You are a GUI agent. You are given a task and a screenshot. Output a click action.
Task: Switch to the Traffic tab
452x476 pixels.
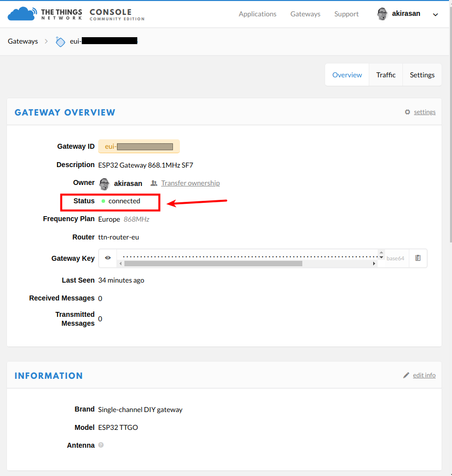point(386,75)
